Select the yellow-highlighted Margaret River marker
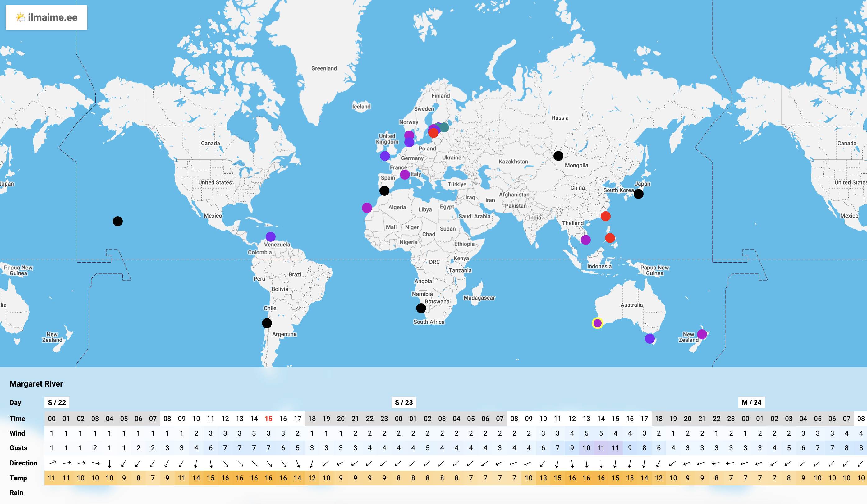867x504 pixels. [x=597, y=323]
